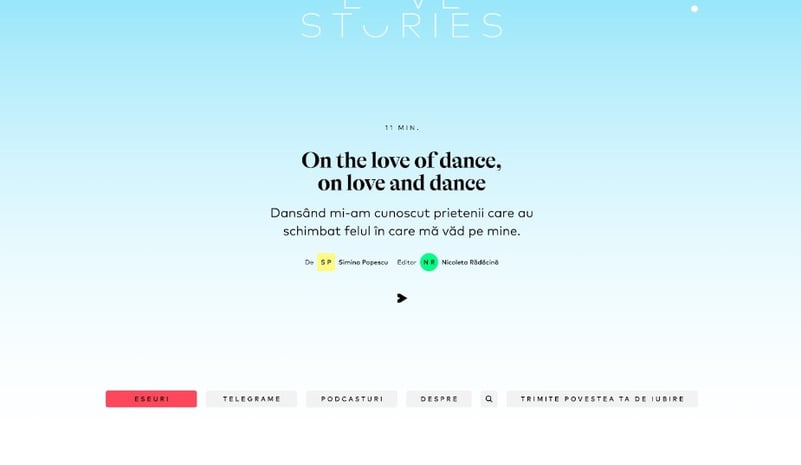Open editor Nicoleta Rădăcină's profile link
Screen dimensions: 801x465
[470, 262]
